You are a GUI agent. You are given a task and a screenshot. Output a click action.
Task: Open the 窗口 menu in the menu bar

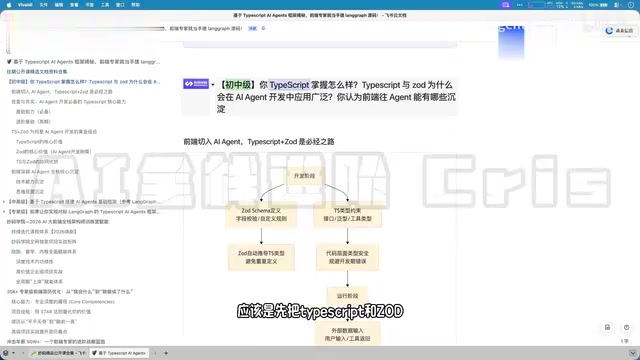click(120, 5)
